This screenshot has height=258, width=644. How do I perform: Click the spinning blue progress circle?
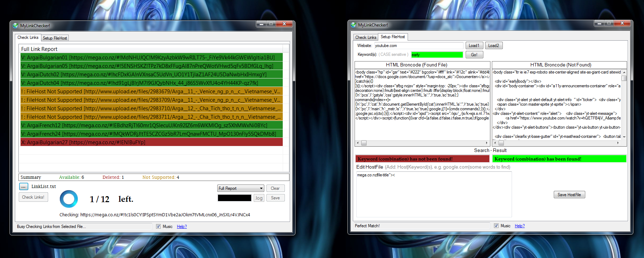pyautogui.click(x=69, y=199)
